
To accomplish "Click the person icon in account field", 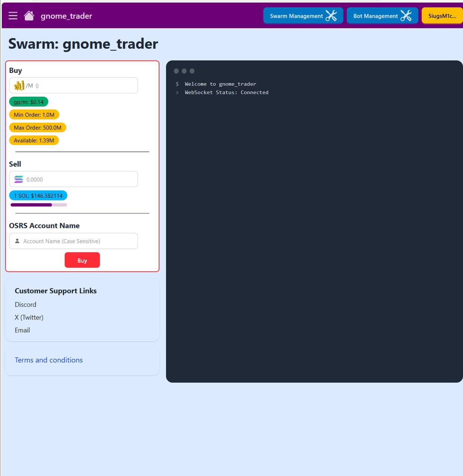I will click(x=17, y=241).
